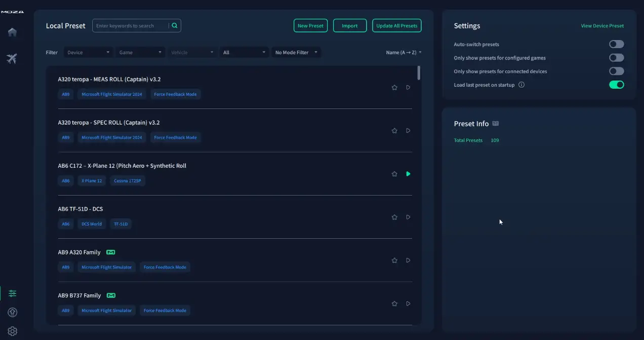This screenshot has height=340, width=644.
Task: Open the home icon in sidebar
Action: 12,32
